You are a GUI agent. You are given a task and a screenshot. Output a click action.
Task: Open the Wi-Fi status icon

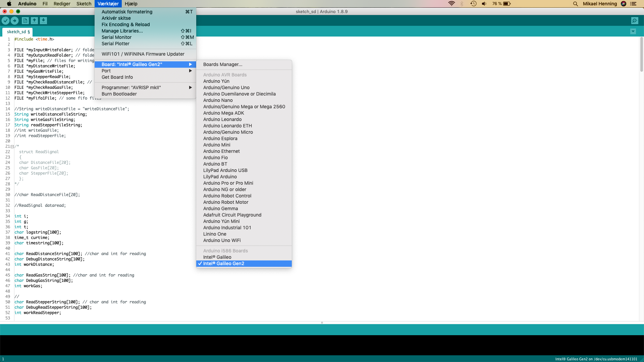point(451,4)
